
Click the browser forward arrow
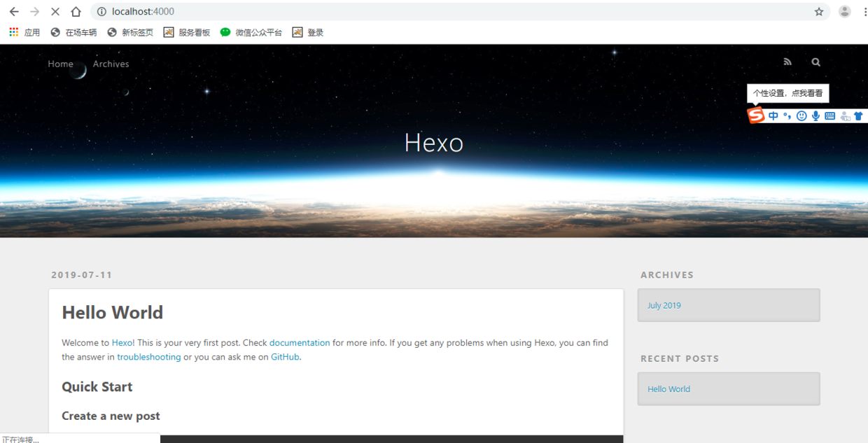[x=35, y=12]
